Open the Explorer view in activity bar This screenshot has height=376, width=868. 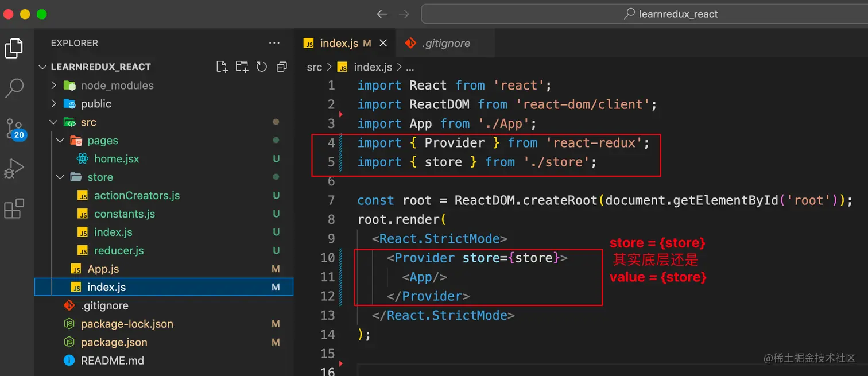click(14, 48)
